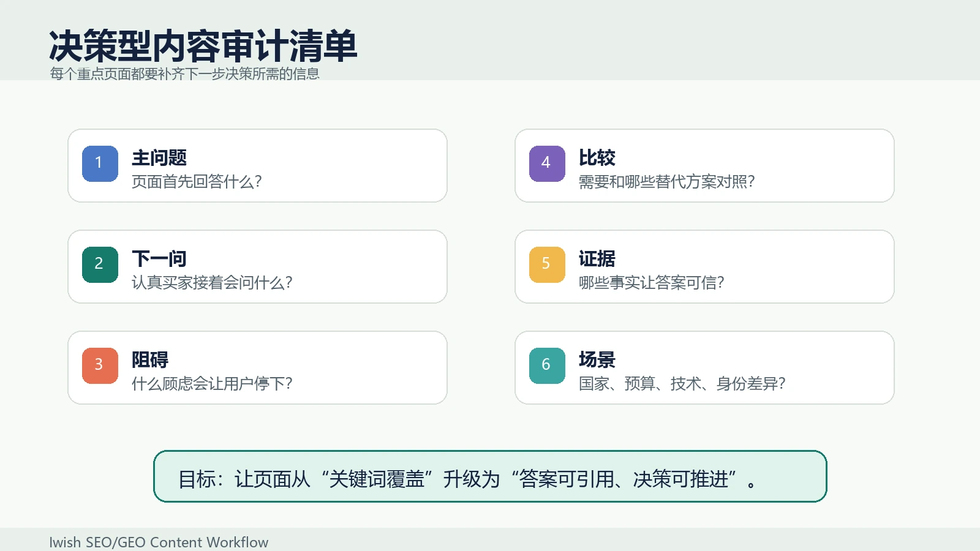Select the text 认真买家接着会问什么?

[212, 283]
